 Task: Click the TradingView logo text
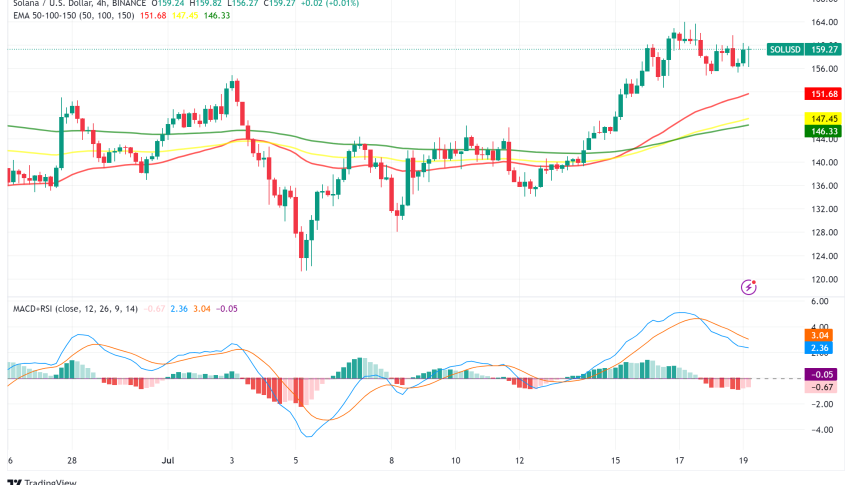[51, 482]
